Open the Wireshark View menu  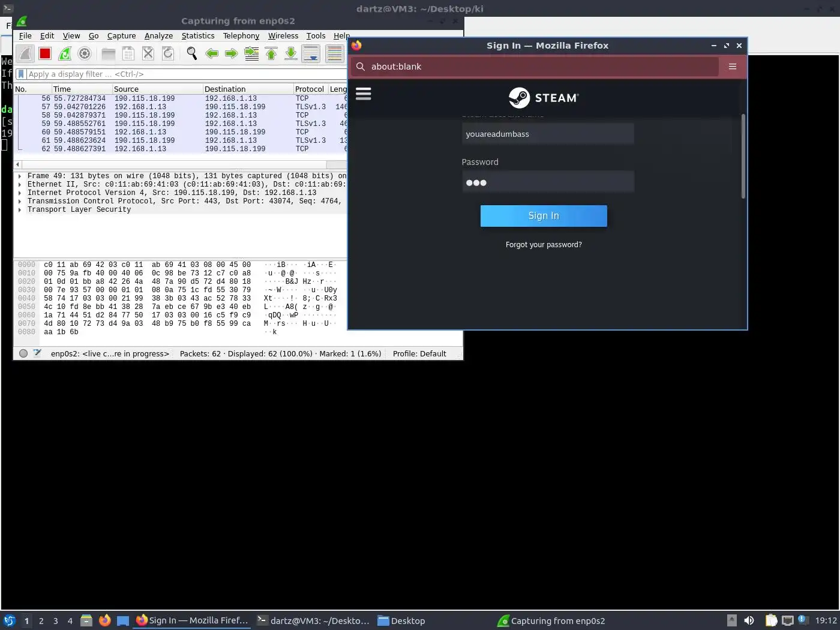71,36
